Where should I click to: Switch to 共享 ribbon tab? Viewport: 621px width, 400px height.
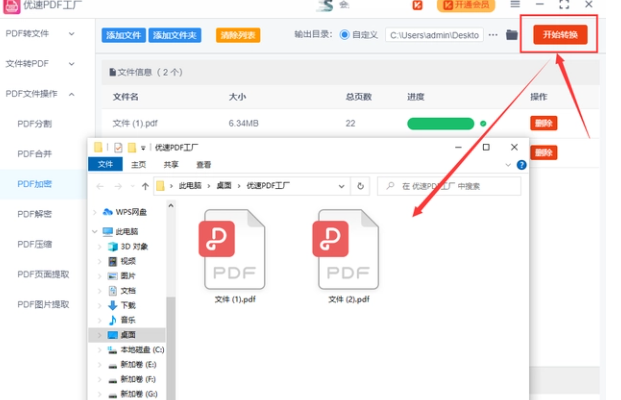[x=171, y=164]
